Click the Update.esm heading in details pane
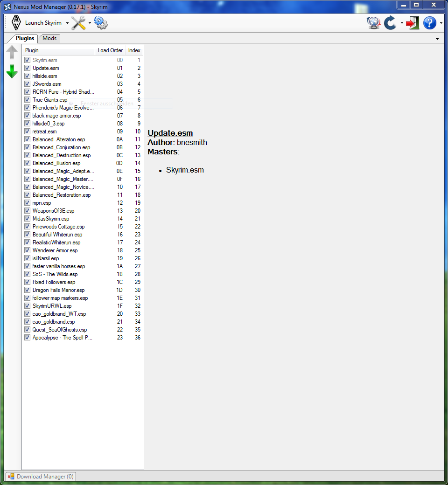The image size is (448, 485). click(170, 133)
